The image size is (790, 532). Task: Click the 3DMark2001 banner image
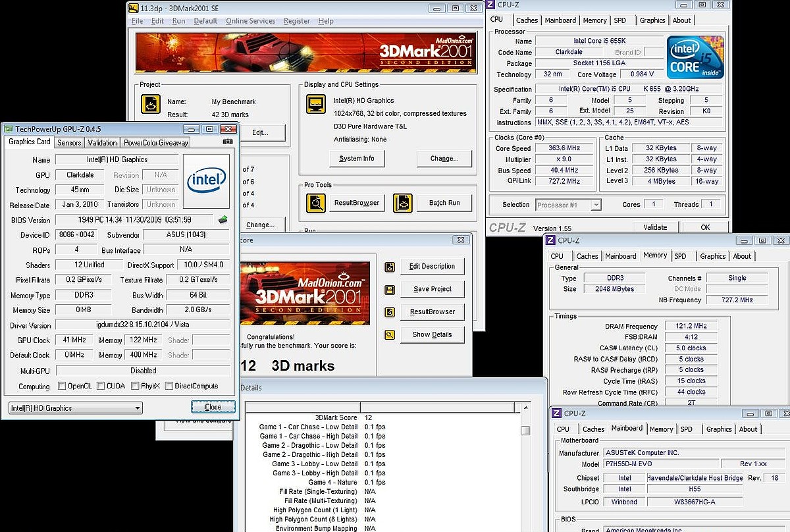(305, 53)
